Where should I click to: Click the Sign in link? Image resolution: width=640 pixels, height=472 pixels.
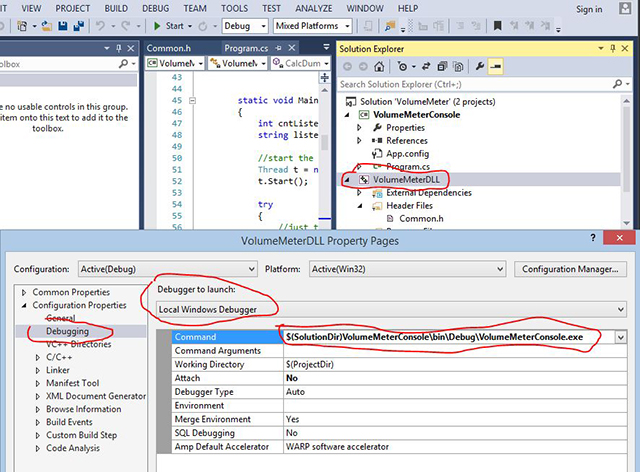point(589,9)
